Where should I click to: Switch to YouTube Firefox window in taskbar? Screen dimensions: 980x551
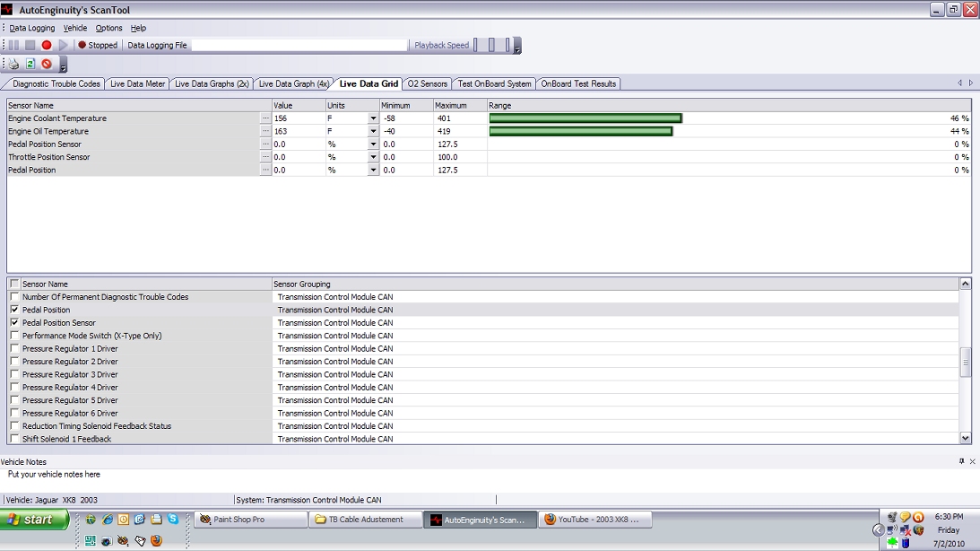pos(595,520)
